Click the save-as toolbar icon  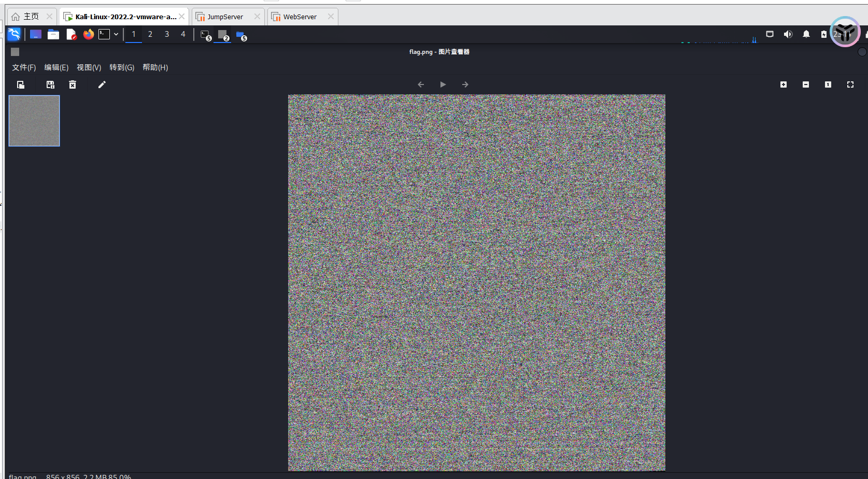(50, 84)
